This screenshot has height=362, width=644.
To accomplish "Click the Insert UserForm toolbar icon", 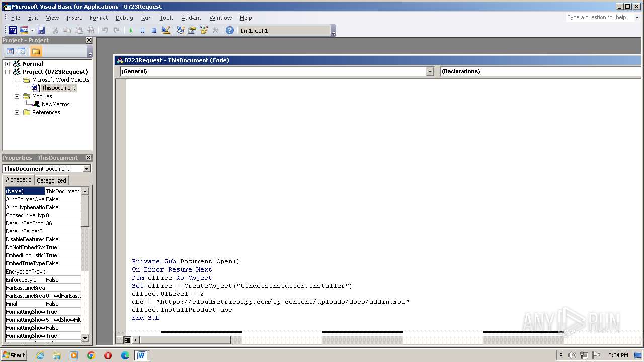I will tap(23, 31).
